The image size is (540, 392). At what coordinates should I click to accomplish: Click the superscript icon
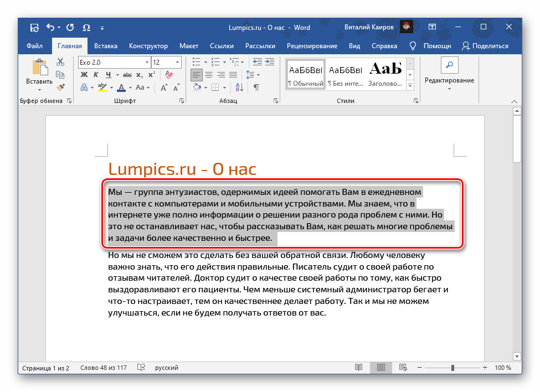(152, 74)
